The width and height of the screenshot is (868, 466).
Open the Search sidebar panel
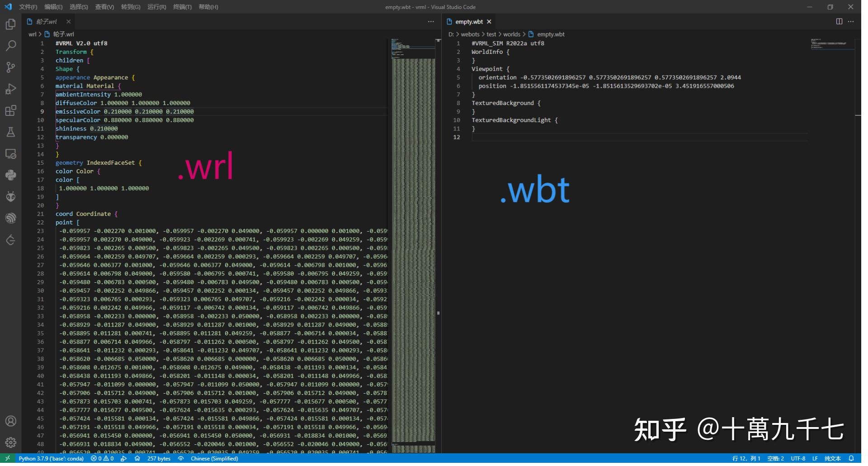point(11,46)
